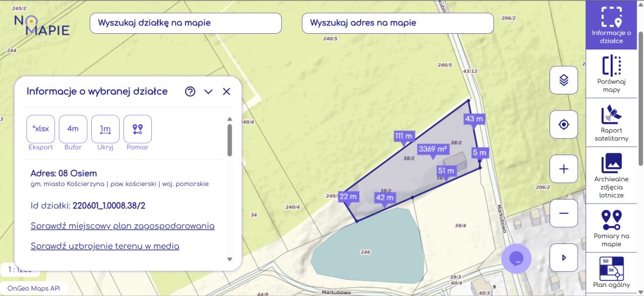
Task: Click the 42 m edge label
Action: click(384, 197)
